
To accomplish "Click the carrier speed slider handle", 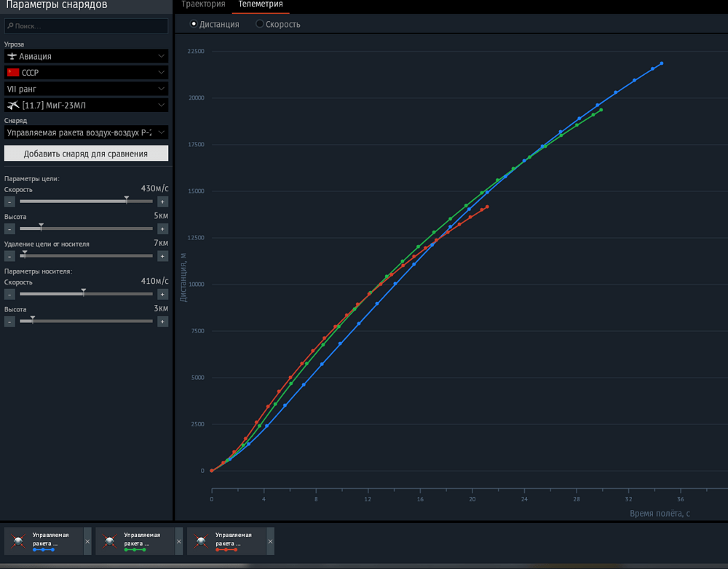I will (84, 292).
